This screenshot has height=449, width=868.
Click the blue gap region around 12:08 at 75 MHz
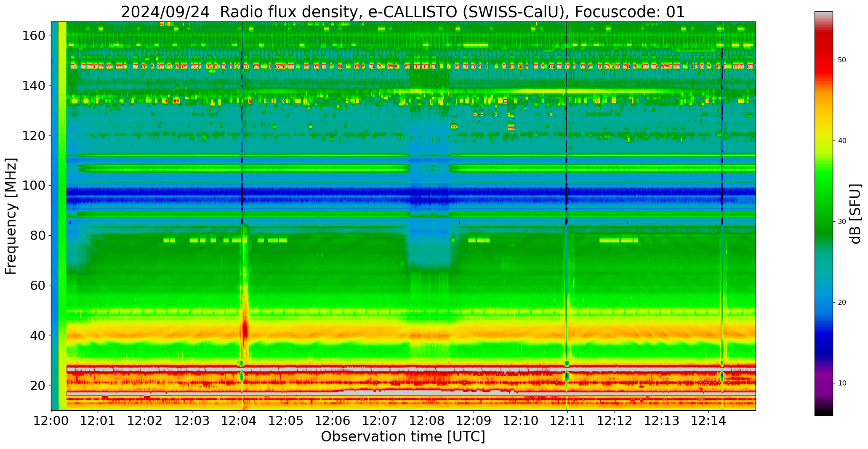pyautogui.click(x=429, y=248)
